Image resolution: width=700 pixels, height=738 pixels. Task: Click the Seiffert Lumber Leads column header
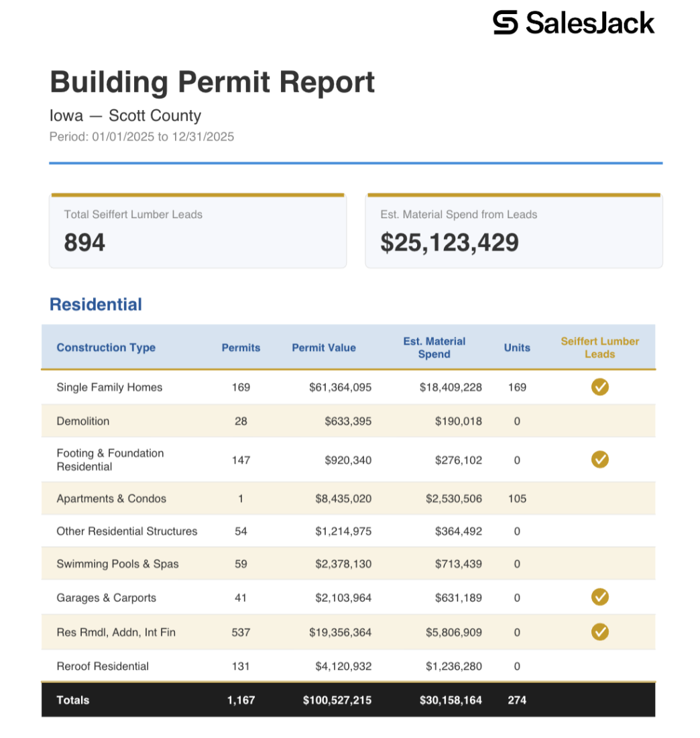pyautogui.click(x=600, y=348)
